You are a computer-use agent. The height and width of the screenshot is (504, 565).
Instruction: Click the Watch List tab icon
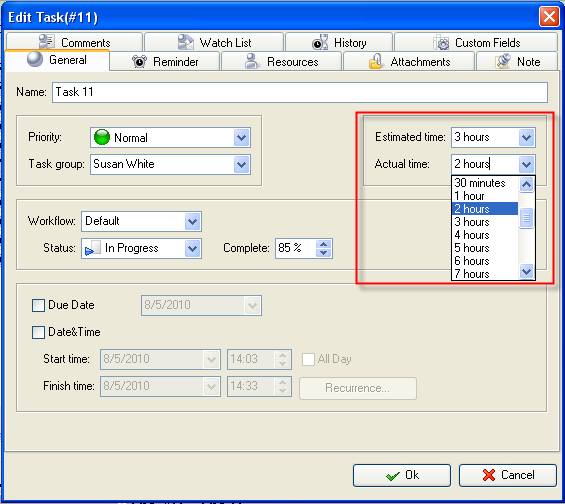click(186, 42)
